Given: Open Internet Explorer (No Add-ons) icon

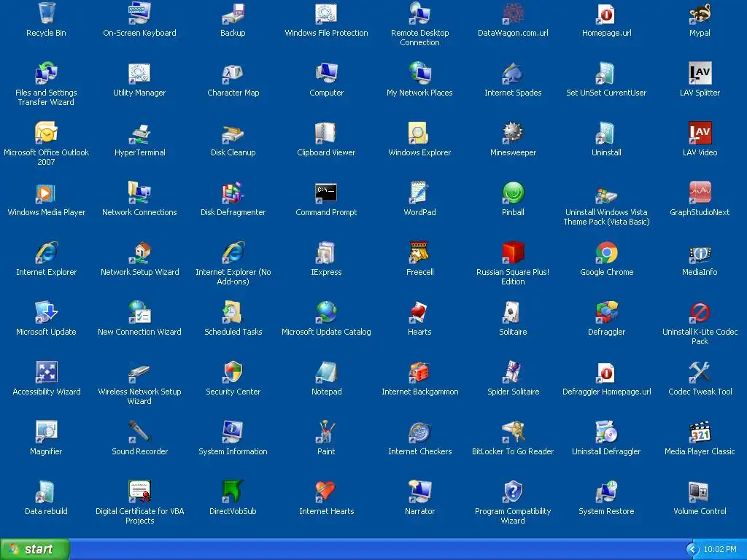Looking at the screenshot, I should (233, 252).
